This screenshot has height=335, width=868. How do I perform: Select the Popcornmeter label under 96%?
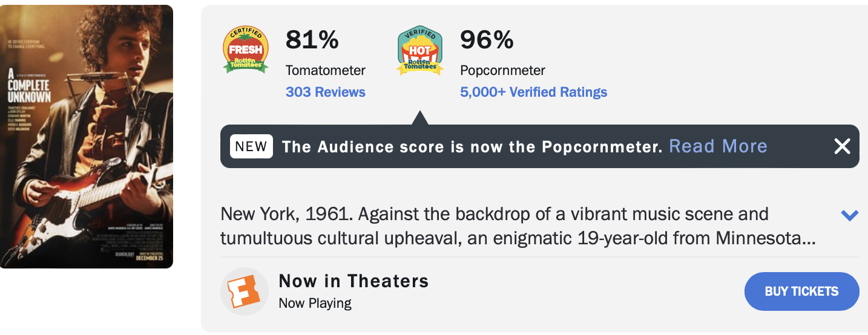502,70
